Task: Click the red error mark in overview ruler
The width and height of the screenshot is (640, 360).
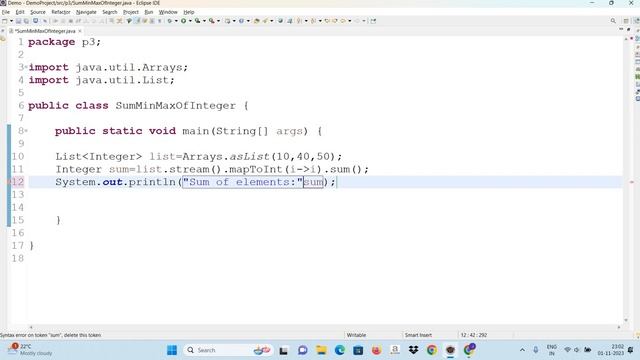Action: (x=631, y=182)
